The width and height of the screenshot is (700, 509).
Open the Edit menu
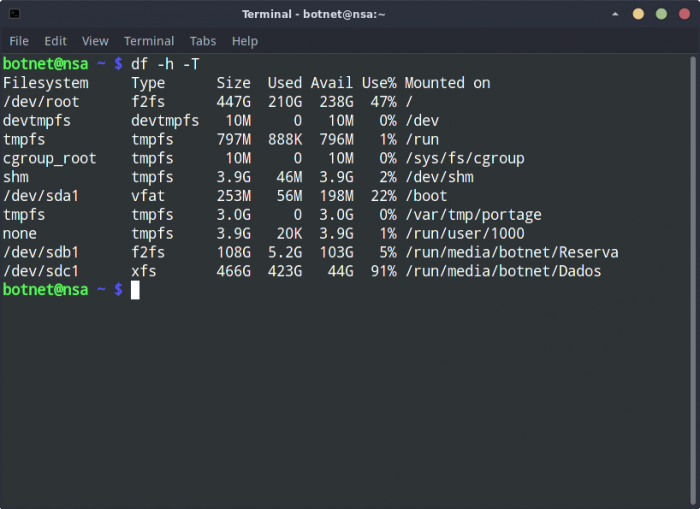click(55, 41)
